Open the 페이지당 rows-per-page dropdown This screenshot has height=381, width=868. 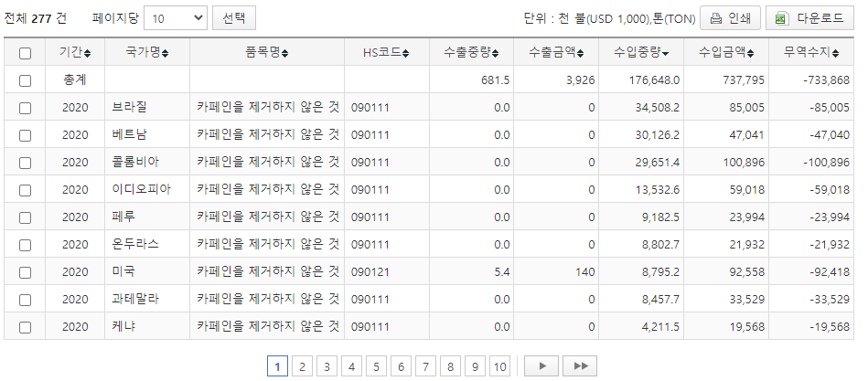(176, 18)
